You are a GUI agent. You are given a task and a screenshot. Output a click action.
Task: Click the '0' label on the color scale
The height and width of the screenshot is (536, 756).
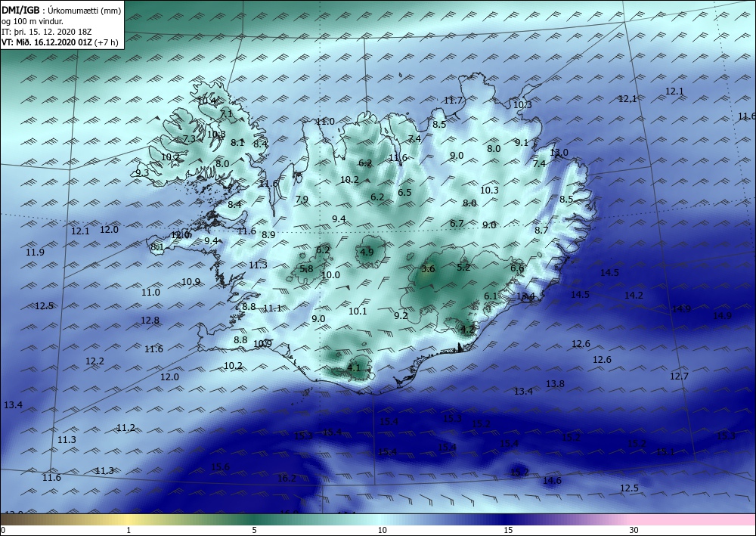(3, 530)
